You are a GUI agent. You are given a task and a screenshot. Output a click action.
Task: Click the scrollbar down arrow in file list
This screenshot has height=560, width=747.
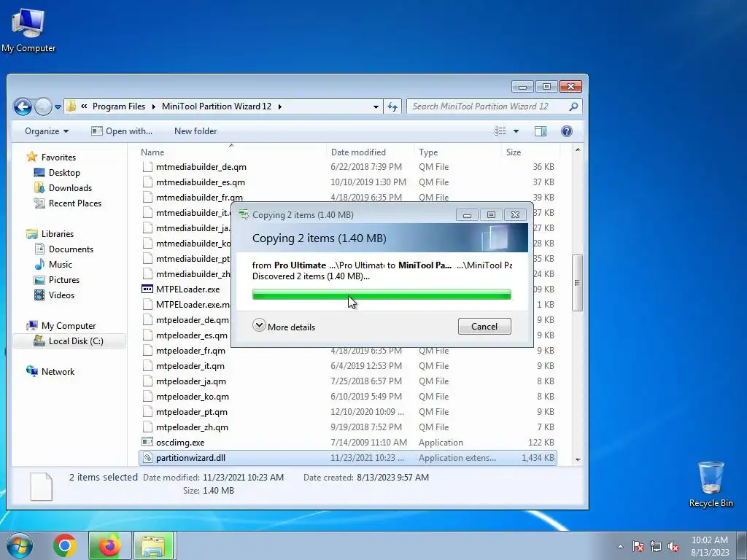coord(578,459)
